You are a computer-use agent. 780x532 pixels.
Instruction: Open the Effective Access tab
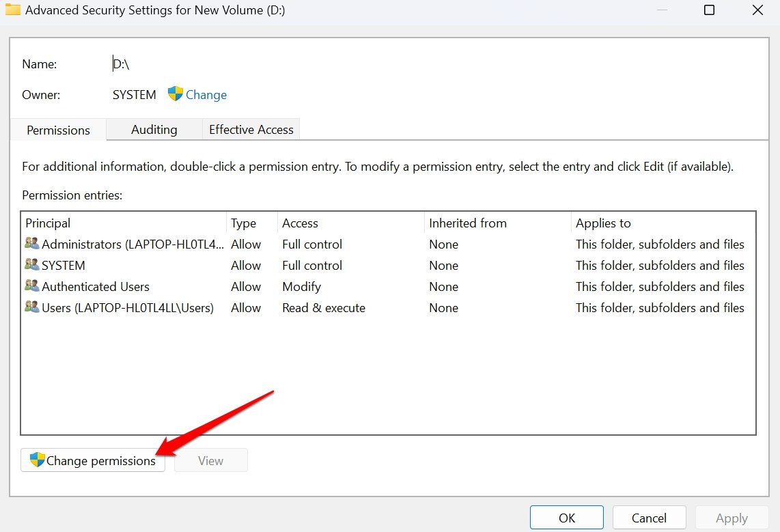point(251,130)
